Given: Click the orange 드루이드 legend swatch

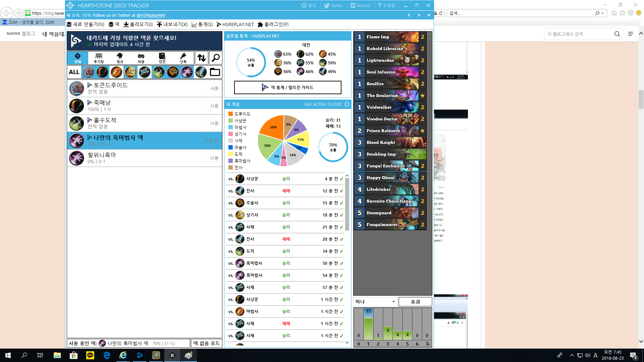Looking at the screenshot, I should pyautogui.click(x=230, y=114).
